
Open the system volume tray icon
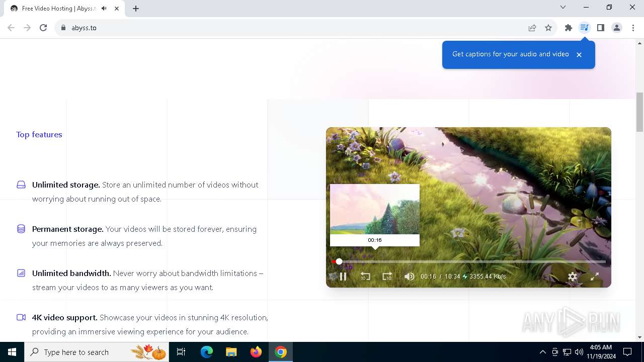pyautogui.click(x=579, y=352)
